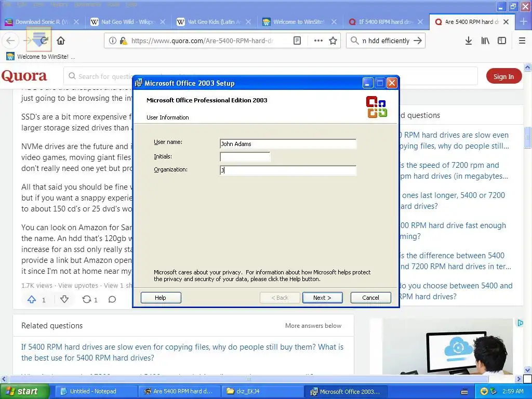This screenshot has width=532, height=399.
Task: Click the search go arrow
Action: (x=418, y=41)
